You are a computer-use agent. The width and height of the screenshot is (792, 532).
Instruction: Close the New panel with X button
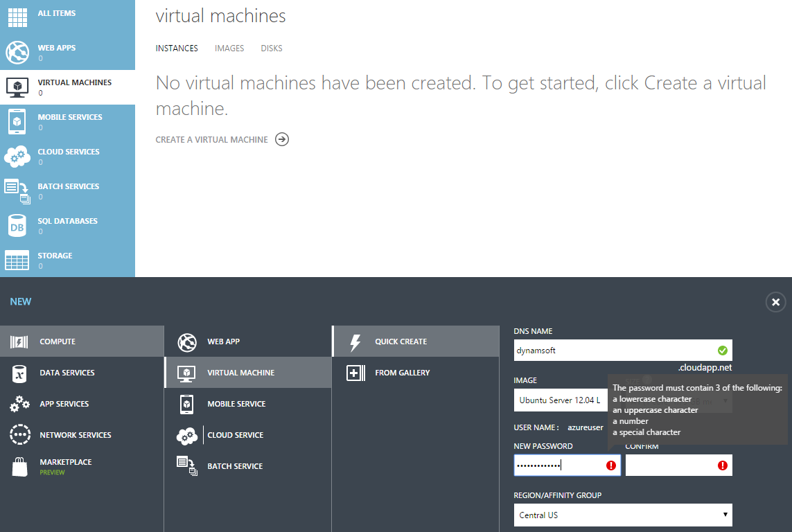[x=775, y=302]
